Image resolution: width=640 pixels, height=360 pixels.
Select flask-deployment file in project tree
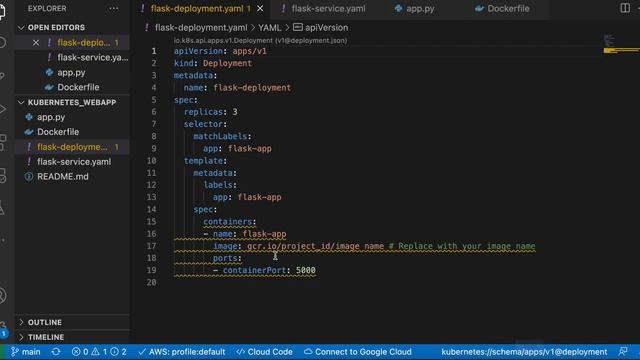click(72, 147)
